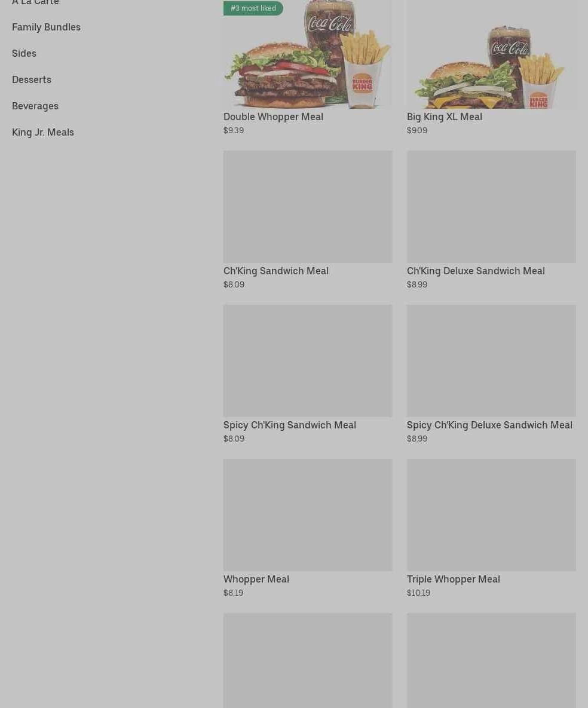Image resolution: width=588 pixels, height=708 pixels.
Task: Open the Double Whopper Meal photo
Action: coord(308,54)
